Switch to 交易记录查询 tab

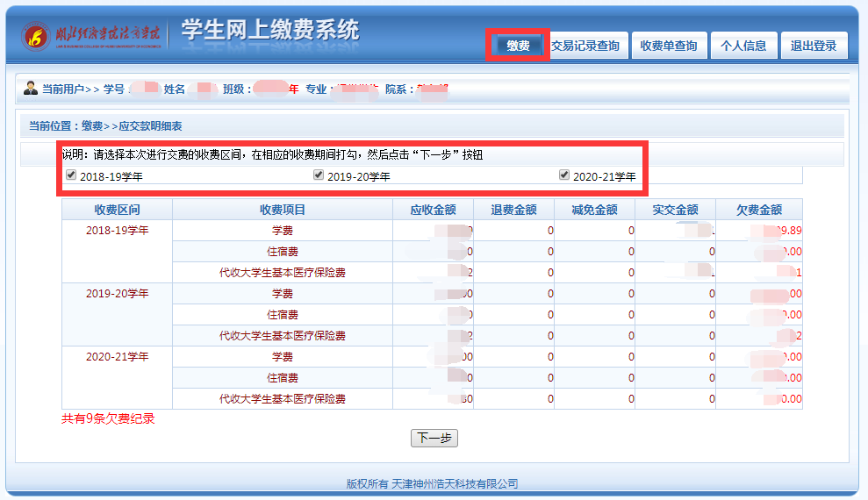point(585,46)
